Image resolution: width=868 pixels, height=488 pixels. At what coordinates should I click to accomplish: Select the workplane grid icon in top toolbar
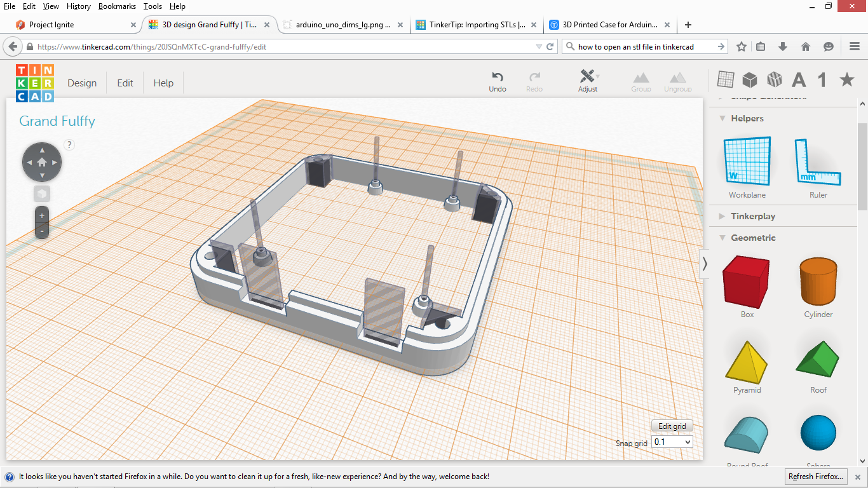tap(726, 79)
